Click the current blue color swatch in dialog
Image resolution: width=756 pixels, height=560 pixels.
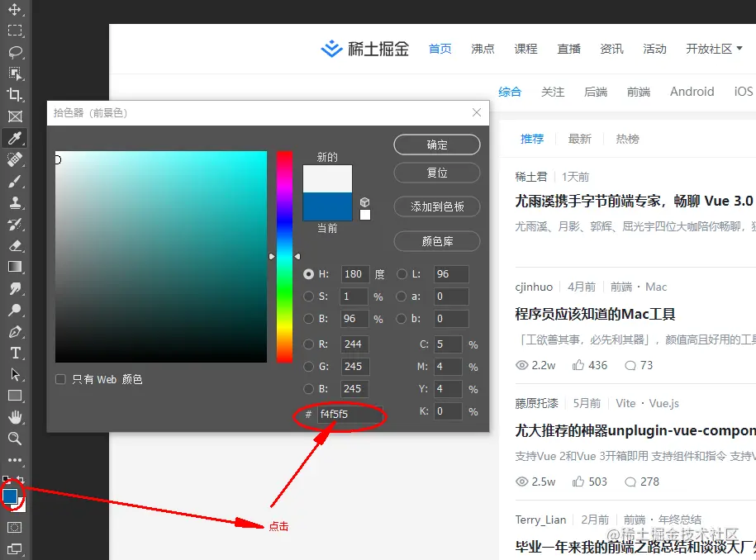click(x=327, y=206)
